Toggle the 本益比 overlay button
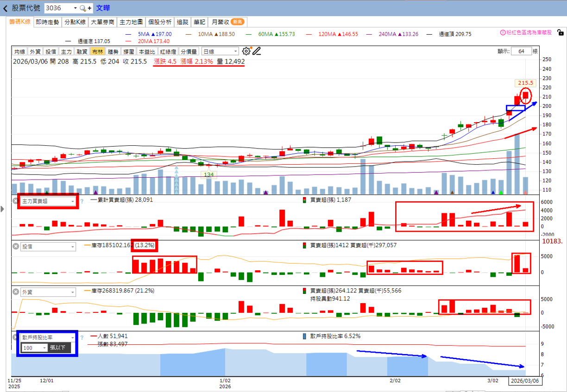567x392 pixels. tap(147, 51)
